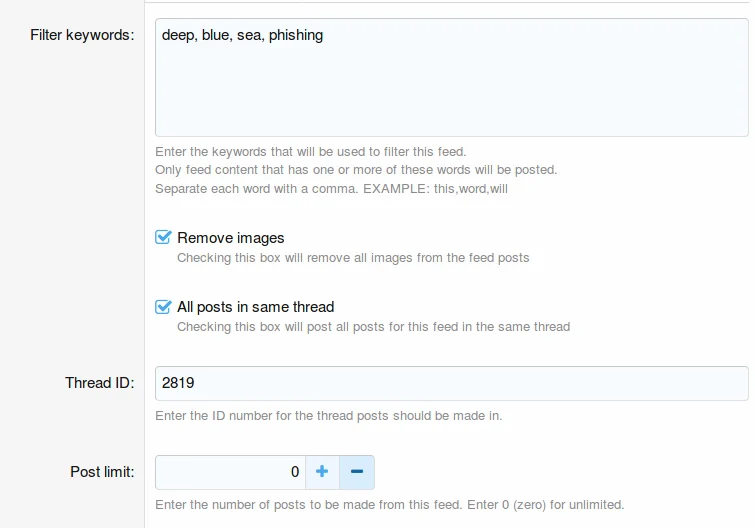Select the Post limit number field

(230, 472)
